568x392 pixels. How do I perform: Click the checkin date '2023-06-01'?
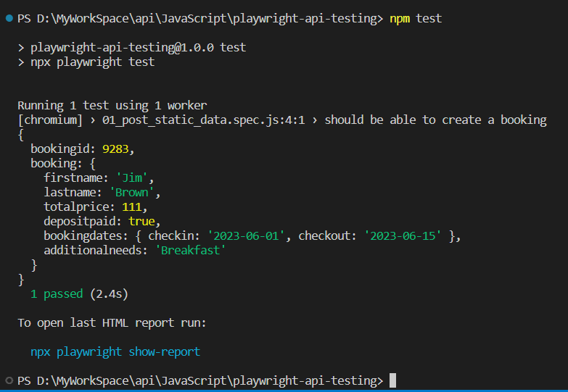pos(246,235)
